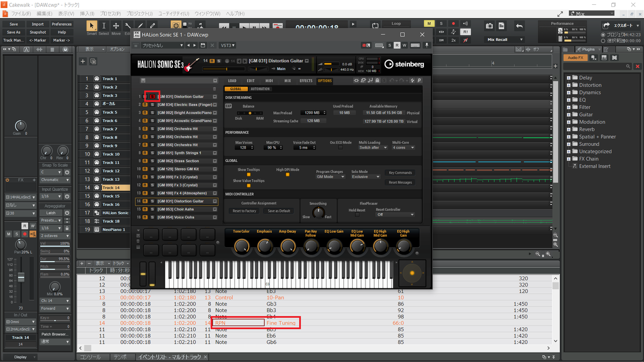Switch to MIX tab in HALion
Viewport: 644px width, 362px height.
point(287,81)
